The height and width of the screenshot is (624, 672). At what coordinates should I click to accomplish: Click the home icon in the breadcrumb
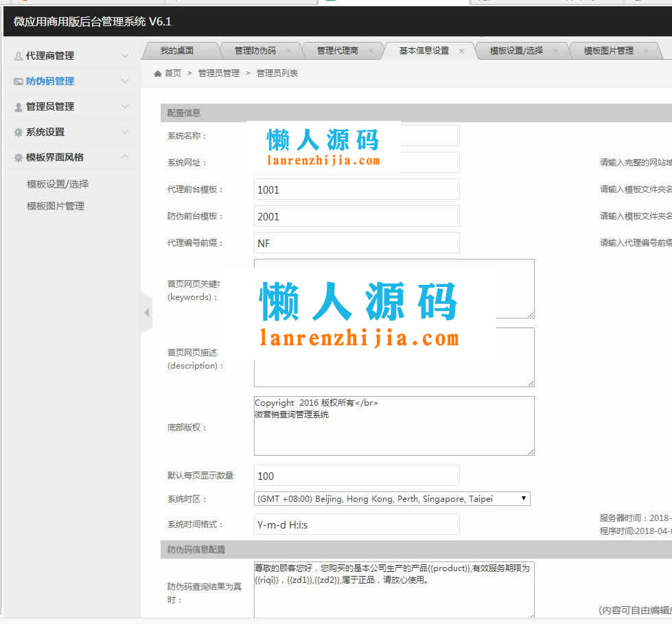click(158, 73)
